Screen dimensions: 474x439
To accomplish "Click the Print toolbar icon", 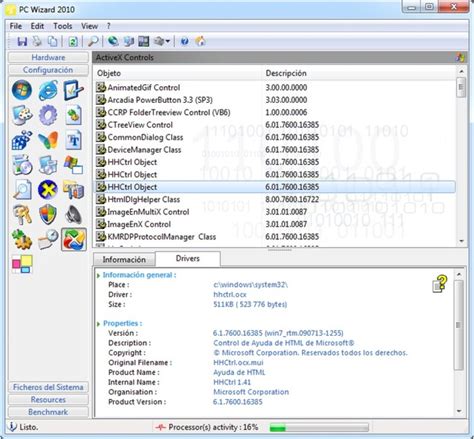I will (37, 41).
